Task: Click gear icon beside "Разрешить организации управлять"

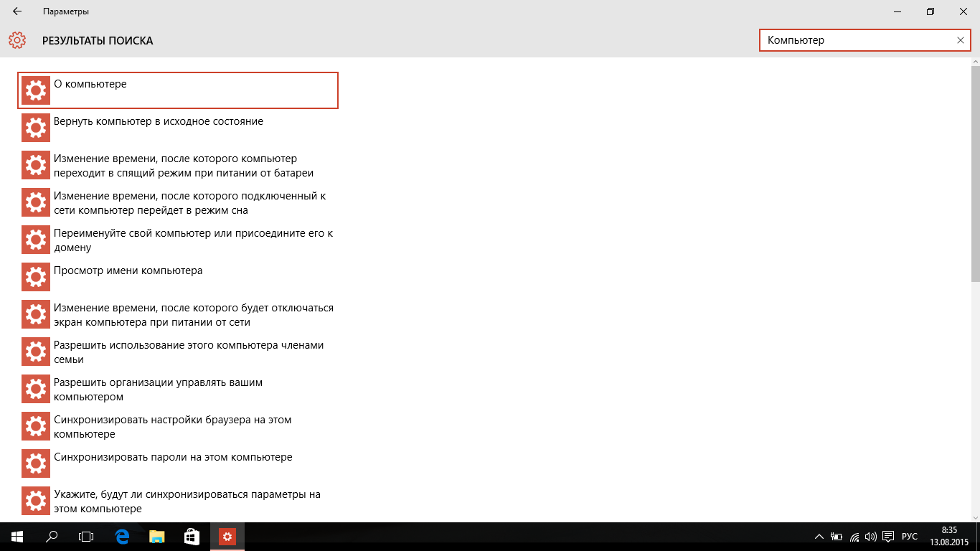Action: (36, 389)
